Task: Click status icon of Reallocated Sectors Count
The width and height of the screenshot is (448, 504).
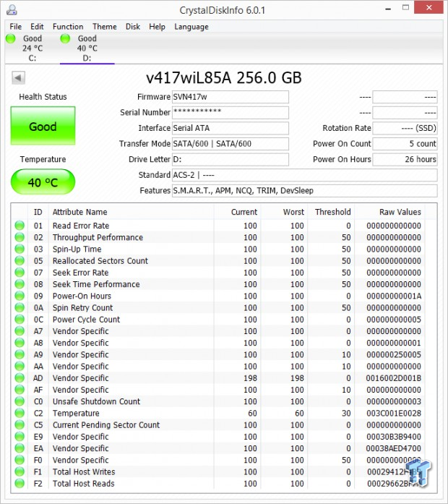Action: coord(20,261)
